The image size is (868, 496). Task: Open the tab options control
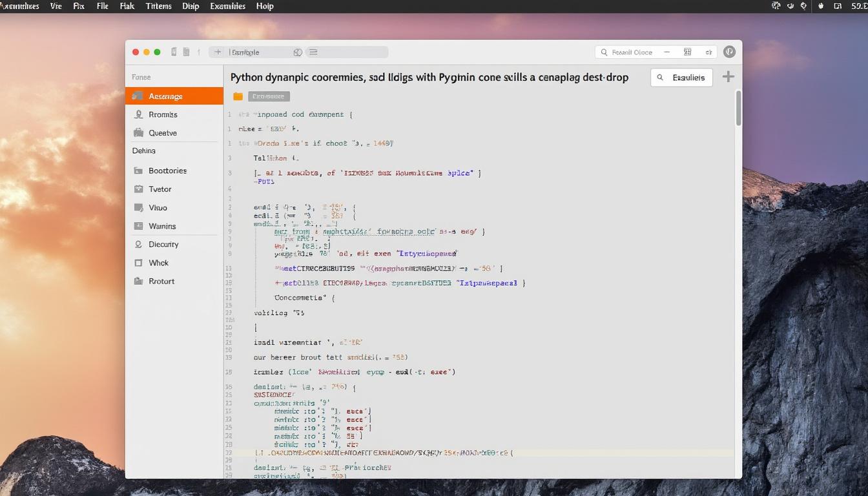click(x=297, y=52)
